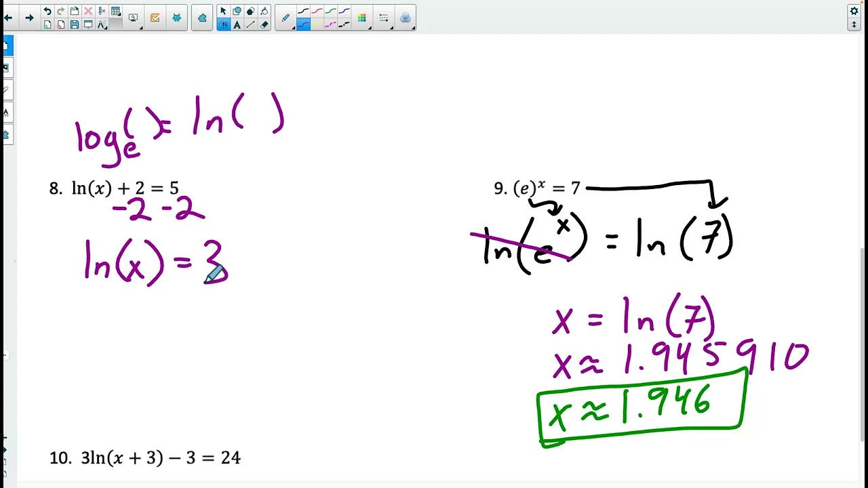Insert a table
Viewport: 868px width, 488px height.
pyautogui.click(x=115, y=12)
